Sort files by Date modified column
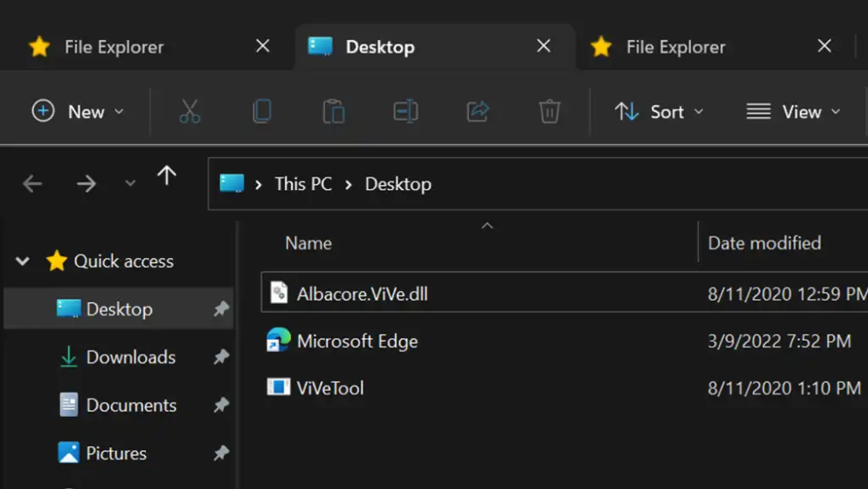 pyautogui.click(x=764, y=243)
